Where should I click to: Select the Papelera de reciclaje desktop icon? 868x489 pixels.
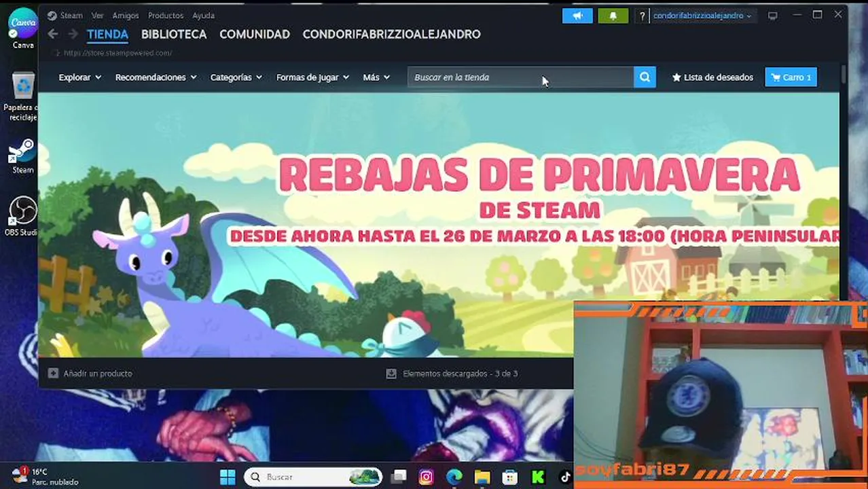(x=23, y=96)
